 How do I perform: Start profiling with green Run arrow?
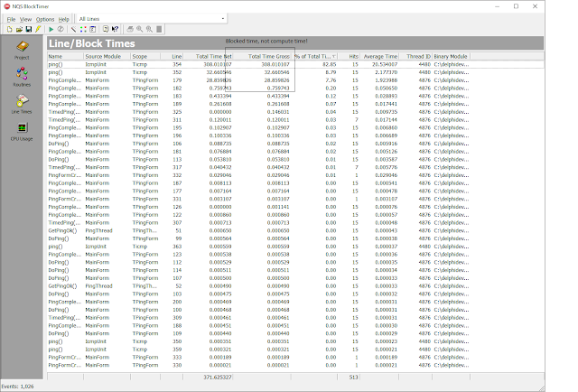coord(51,29)
